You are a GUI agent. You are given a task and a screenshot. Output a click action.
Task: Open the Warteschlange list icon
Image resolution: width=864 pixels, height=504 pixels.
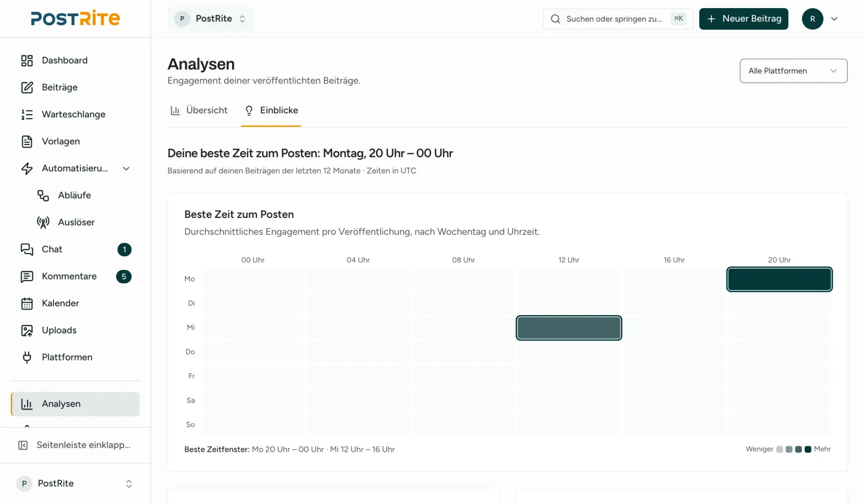tap(27, 114)
